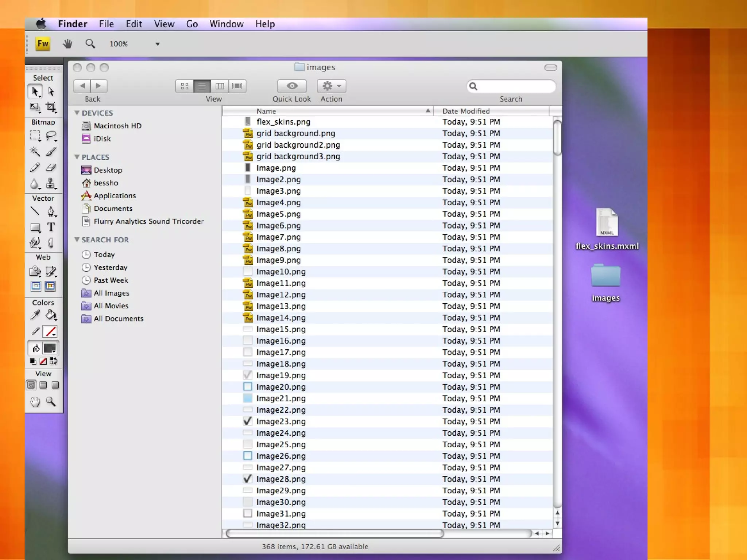Open the 100% zoom level dropdown

click(157, 44)
